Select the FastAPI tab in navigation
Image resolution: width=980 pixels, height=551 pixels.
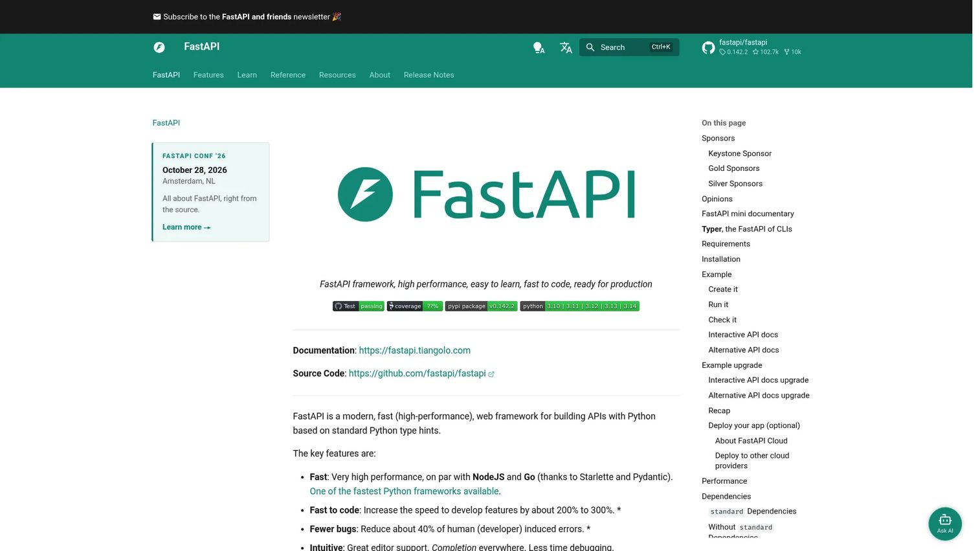pos(166,75)
